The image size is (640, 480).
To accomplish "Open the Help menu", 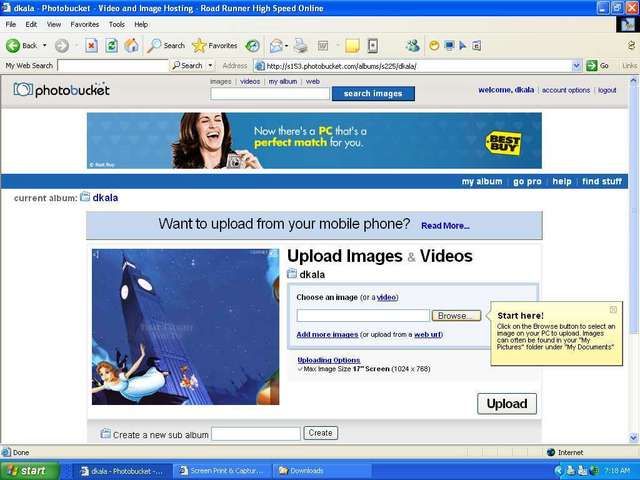I will 141,24.
